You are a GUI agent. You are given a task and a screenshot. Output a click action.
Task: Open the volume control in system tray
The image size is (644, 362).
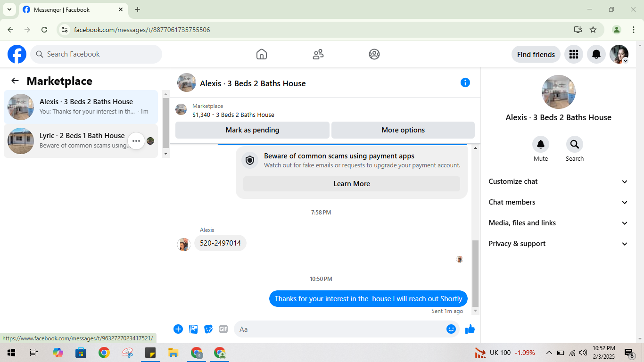[x=583, y=353]
